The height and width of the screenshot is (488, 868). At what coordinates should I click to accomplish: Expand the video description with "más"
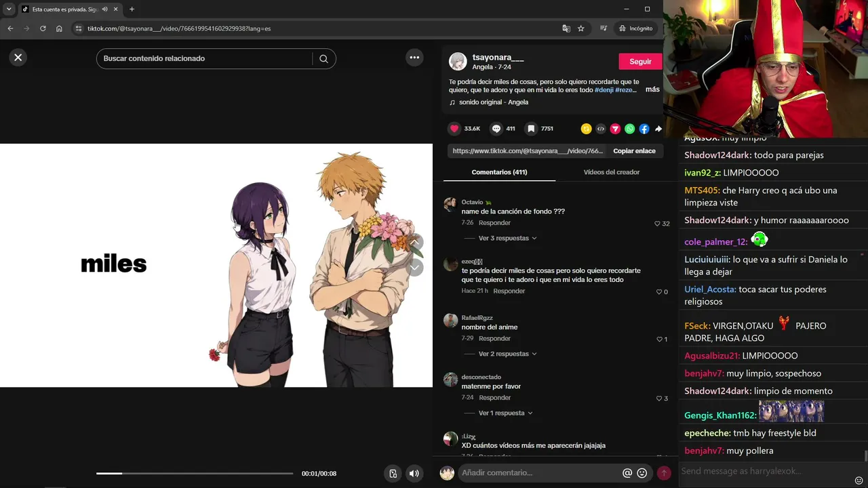(x=652, y=89)
